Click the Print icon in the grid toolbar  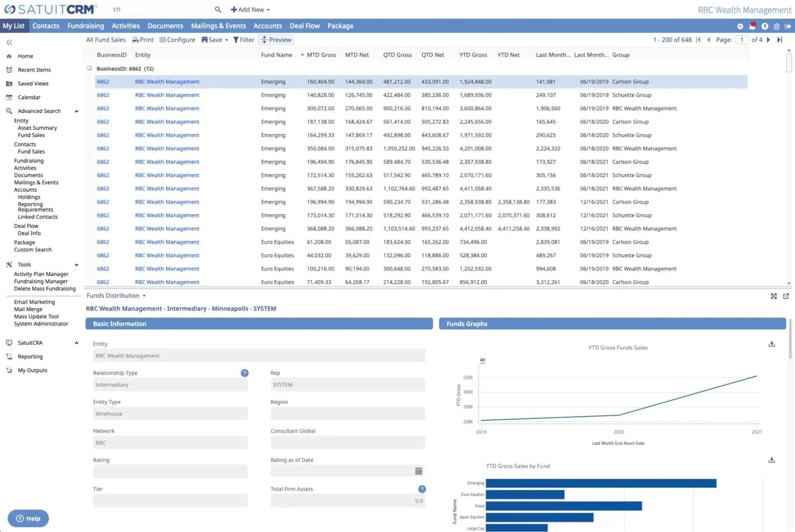135,40
